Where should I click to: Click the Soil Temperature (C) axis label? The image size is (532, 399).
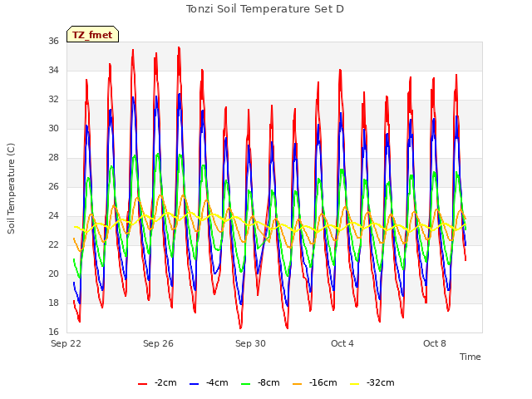[11, 189]
